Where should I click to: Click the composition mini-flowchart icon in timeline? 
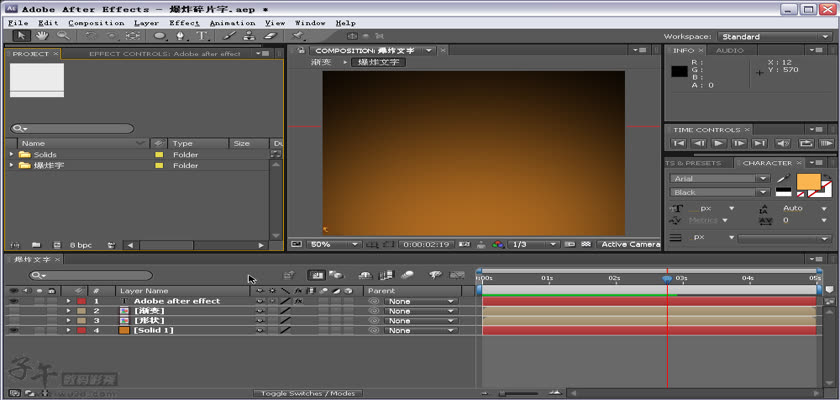click(x=289, y=275)
